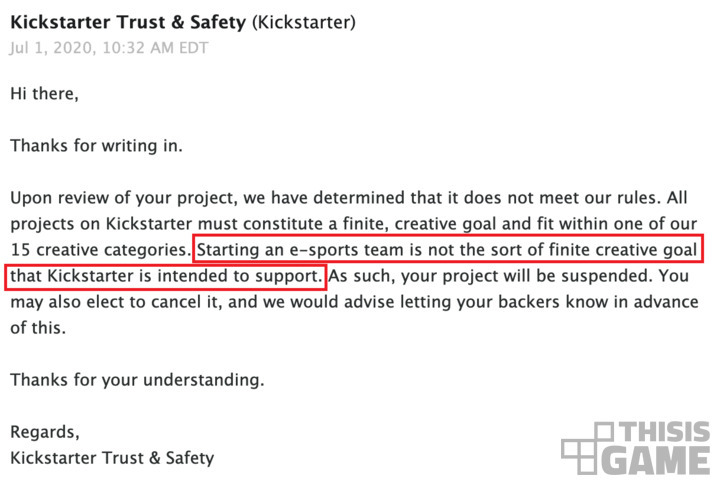
Task: Click the sender name Kickstarter Trust & Safety
Action: [128, 23]
